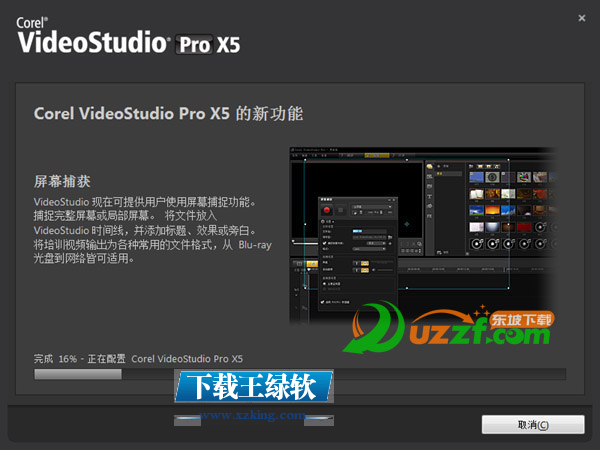The height and width of the screenshot is (450, 600).
Task: Click the '屏幕捕获' feature title
Action: point(62,181)
